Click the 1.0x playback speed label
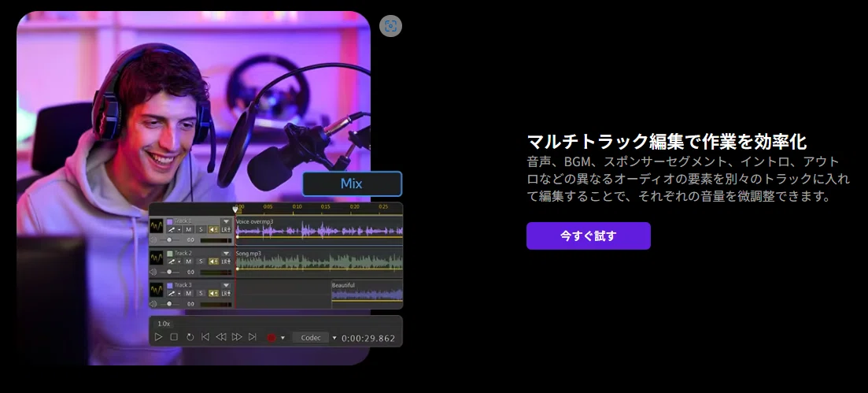 pos(164,323)
